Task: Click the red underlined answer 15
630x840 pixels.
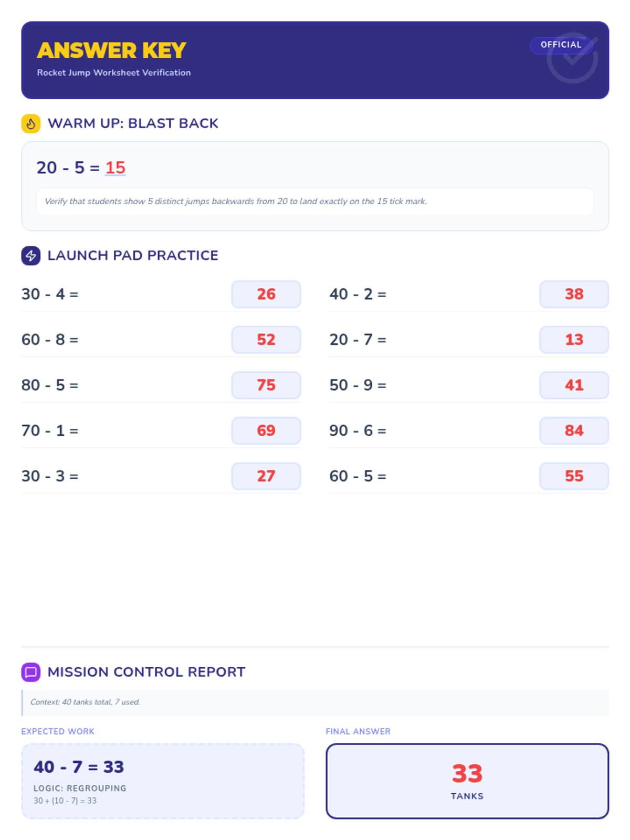Action: click(115, 167)
